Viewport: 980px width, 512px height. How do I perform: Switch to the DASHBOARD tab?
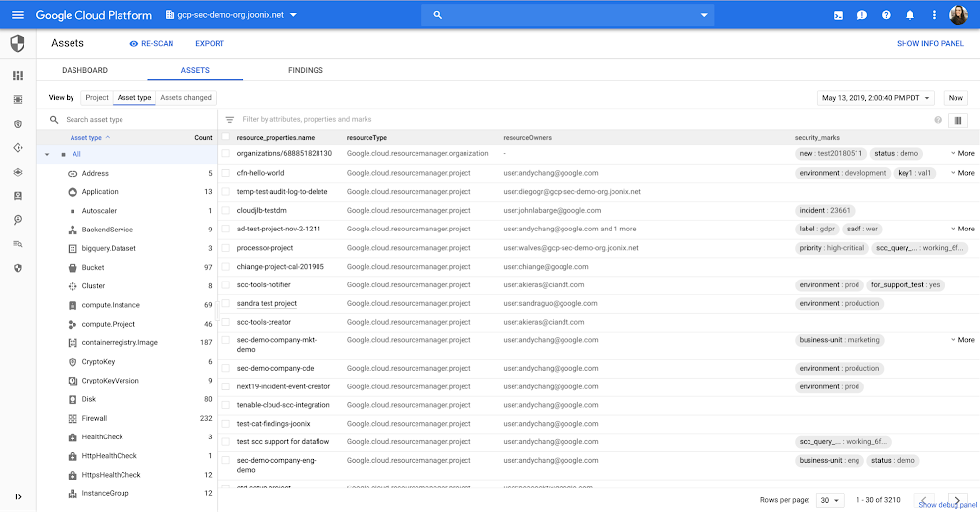point(84,70)
